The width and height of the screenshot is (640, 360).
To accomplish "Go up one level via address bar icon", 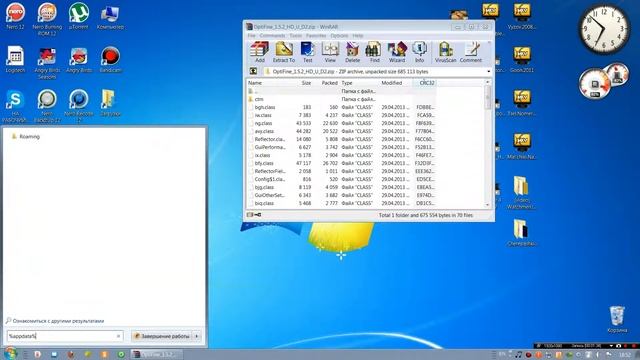I will [253, 71].
